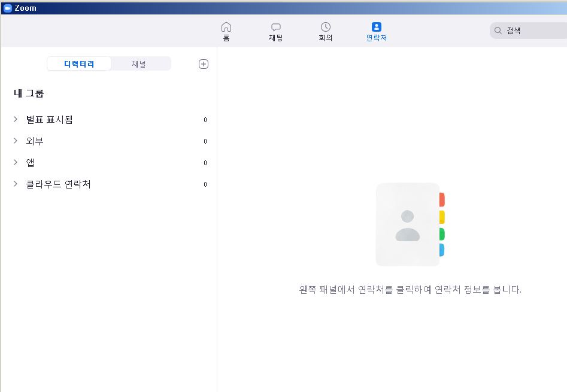Switch to the 채널 tab
The image size is (567, 392).
[139, 64]
